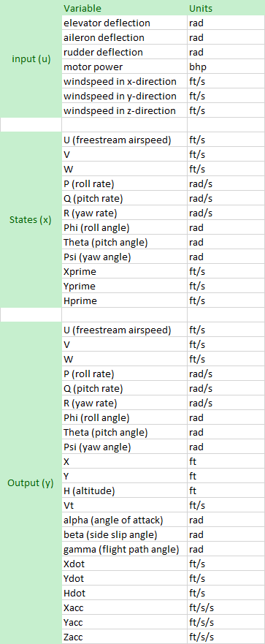
Task: Click the 'H (altitude)' cell
Action: click(x=124, y=490)
